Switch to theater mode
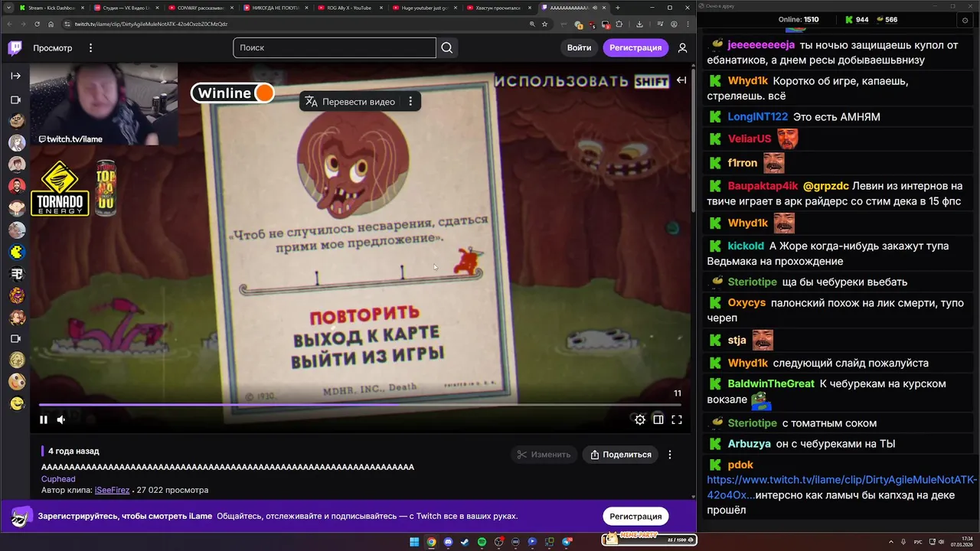 [658, 419]
